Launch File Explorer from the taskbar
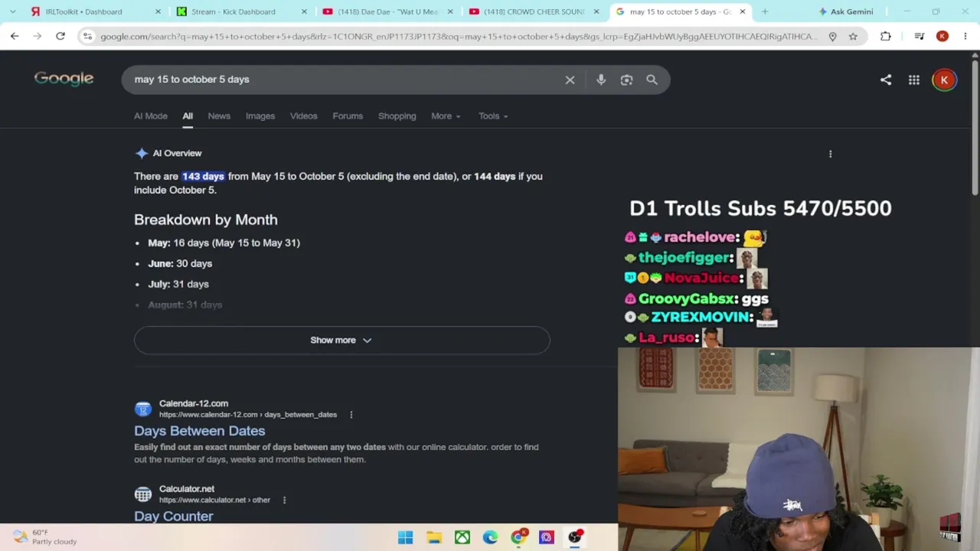The width and height of the screenshot is (980, 551). coord(434,537)
